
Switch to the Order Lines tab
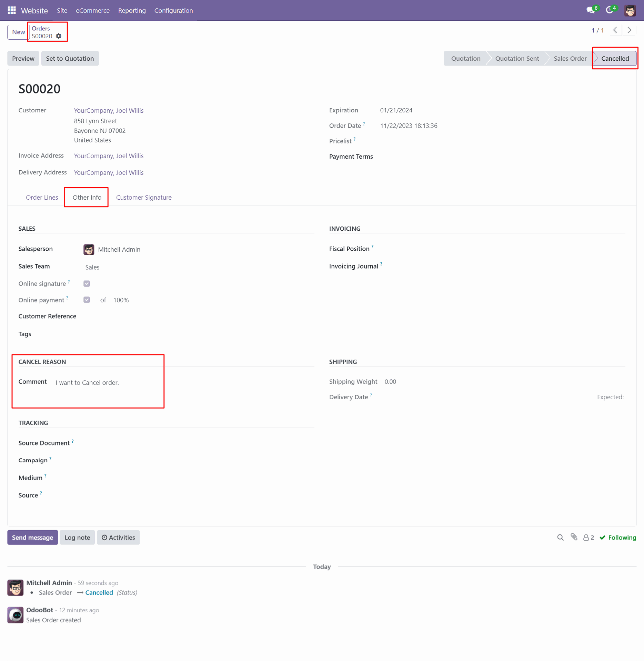pyautogui.click(x=42, y=197)
